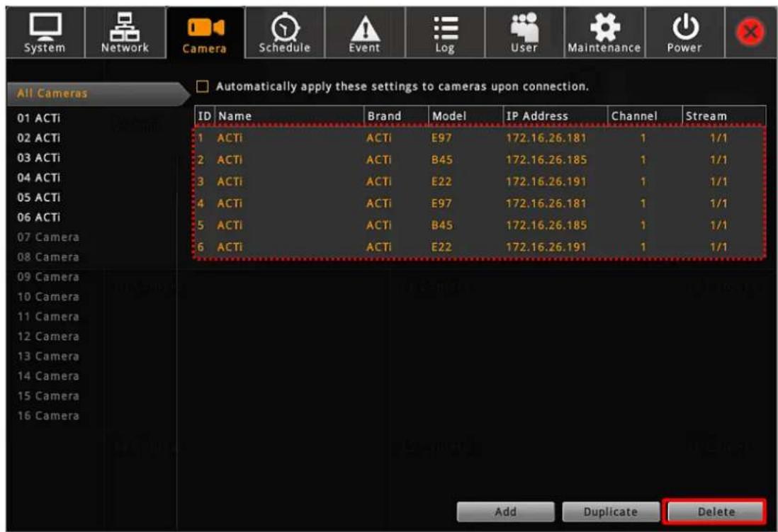Select ACTi name in table row 4

click(x=230, y=203)
